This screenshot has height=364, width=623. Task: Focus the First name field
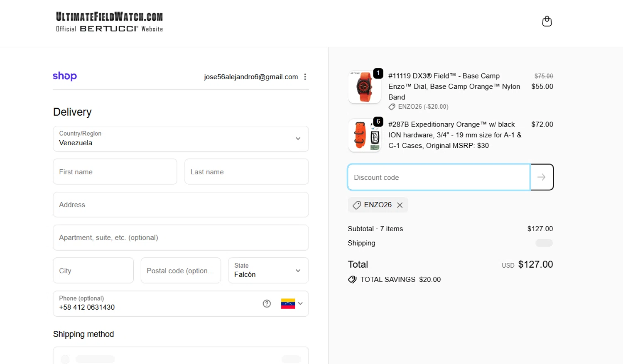tap(115, 172)
